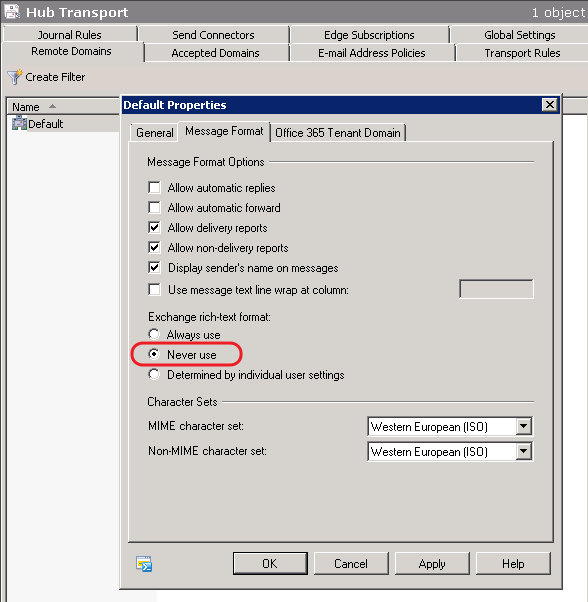This screenshot has height=602, width=588.
Task: Open Office 365 Tenant Domain tab
Action: pyautogui.click(x=338, y=133)
